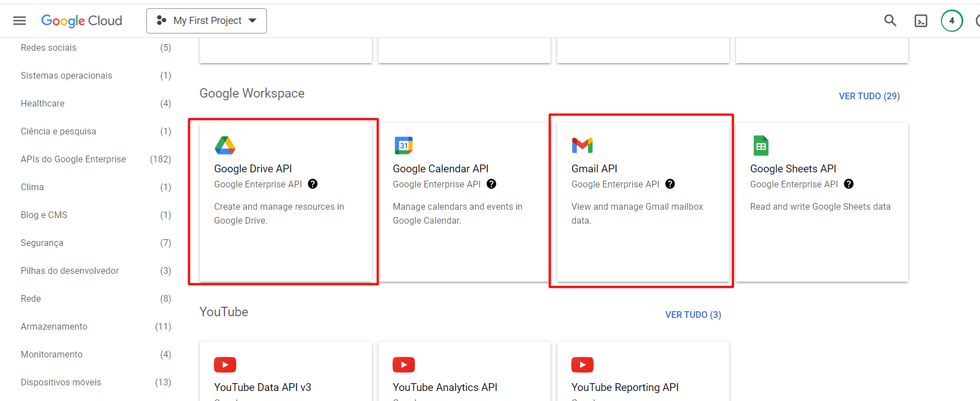Click the Google Calendar 31 icon

(x=404, y=145)
